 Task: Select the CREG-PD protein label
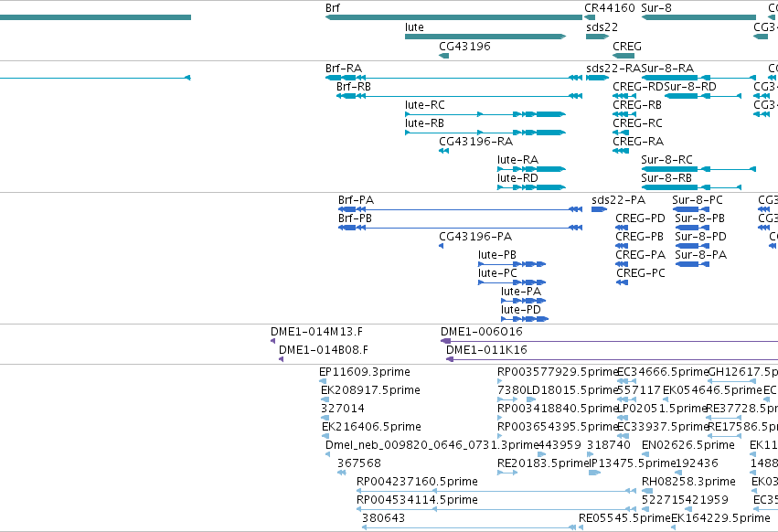pyautogui.click(x=640, y=218)
